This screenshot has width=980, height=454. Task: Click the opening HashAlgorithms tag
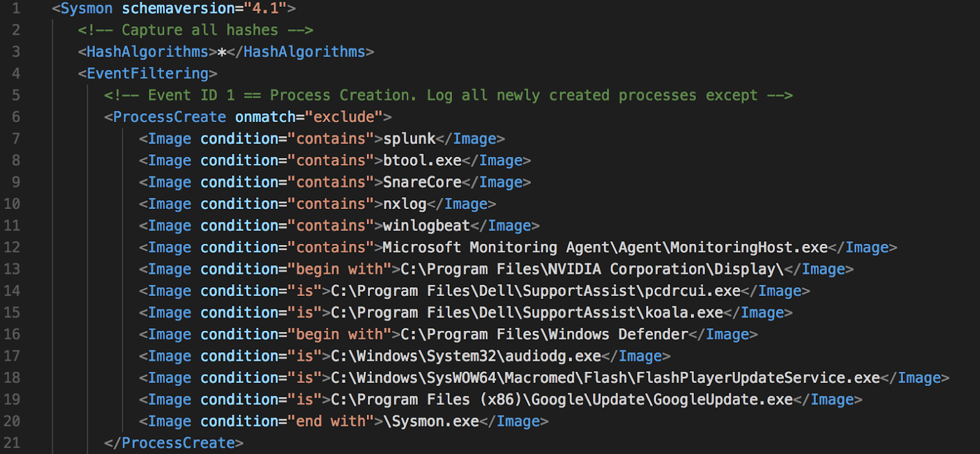coord(147,52)
